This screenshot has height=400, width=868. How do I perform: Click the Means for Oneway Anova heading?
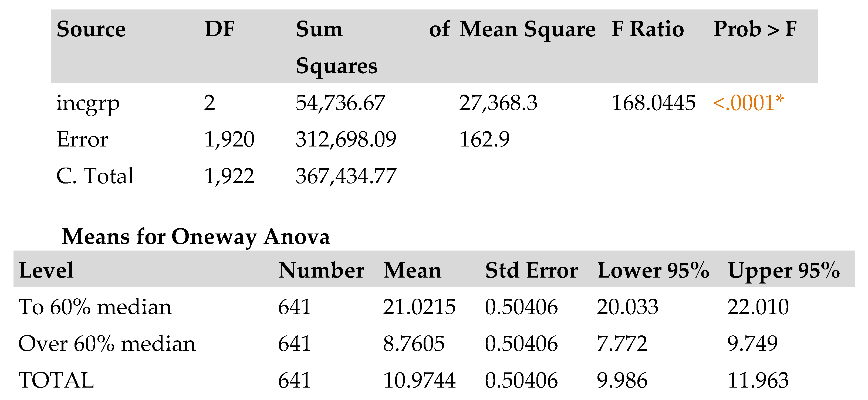[196, 236]
